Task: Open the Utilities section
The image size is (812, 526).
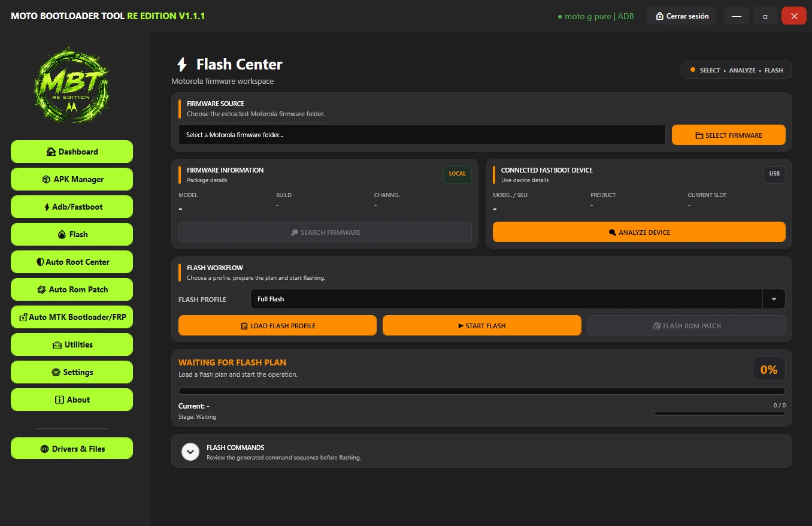Action: click(72, 344)
